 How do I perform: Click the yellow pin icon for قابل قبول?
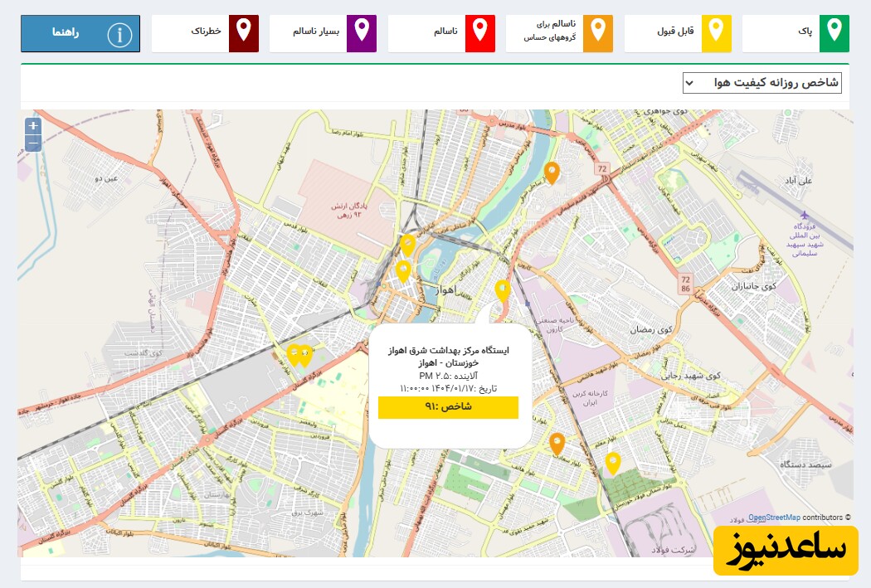pyautogui.click(x=716, y=33)
